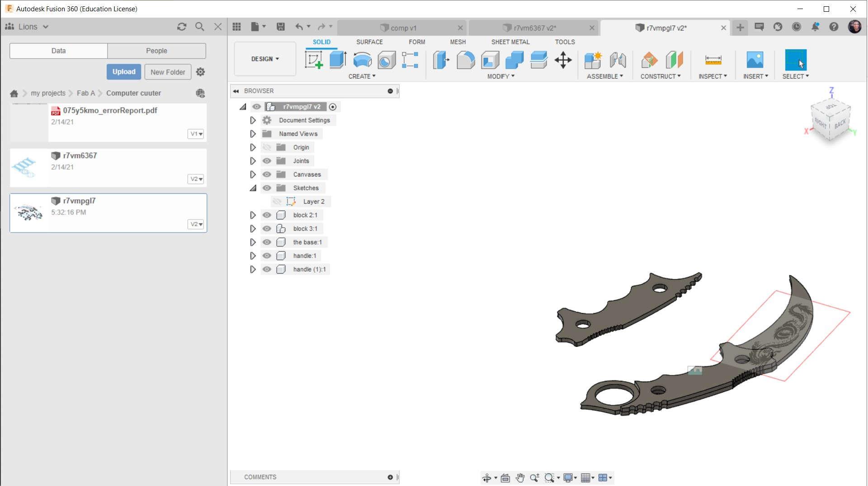Hide the handle:1 component via eye icon

267,256
